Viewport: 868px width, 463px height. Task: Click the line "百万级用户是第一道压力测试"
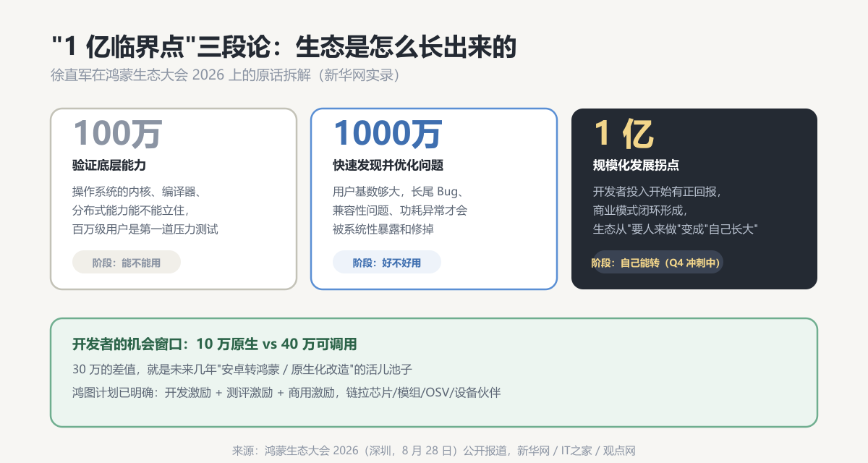click(145, 229)
